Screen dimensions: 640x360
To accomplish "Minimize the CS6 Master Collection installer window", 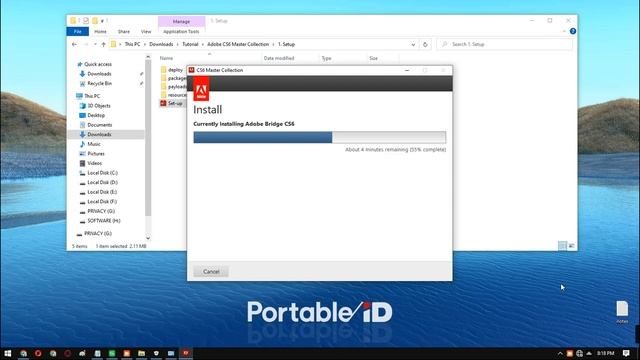I will [407, 70].
